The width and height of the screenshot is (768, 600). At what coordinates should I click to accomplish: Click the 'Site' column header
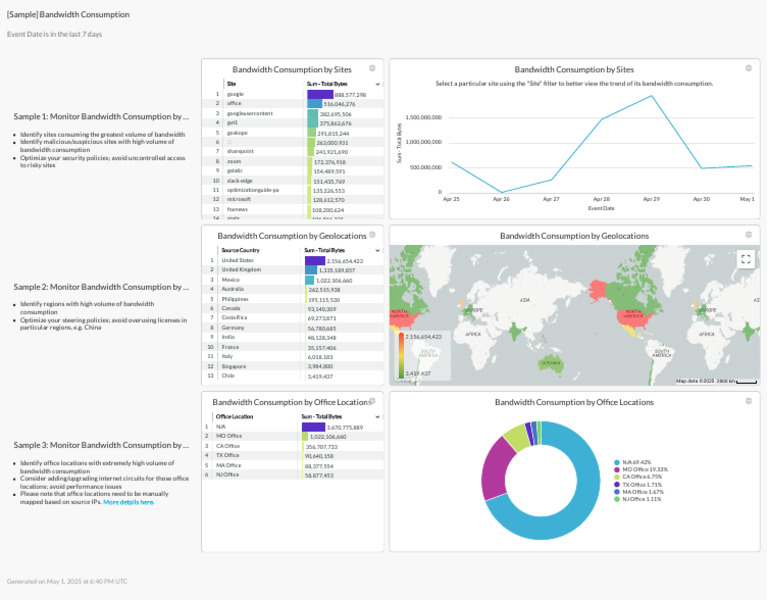[231, 84]
